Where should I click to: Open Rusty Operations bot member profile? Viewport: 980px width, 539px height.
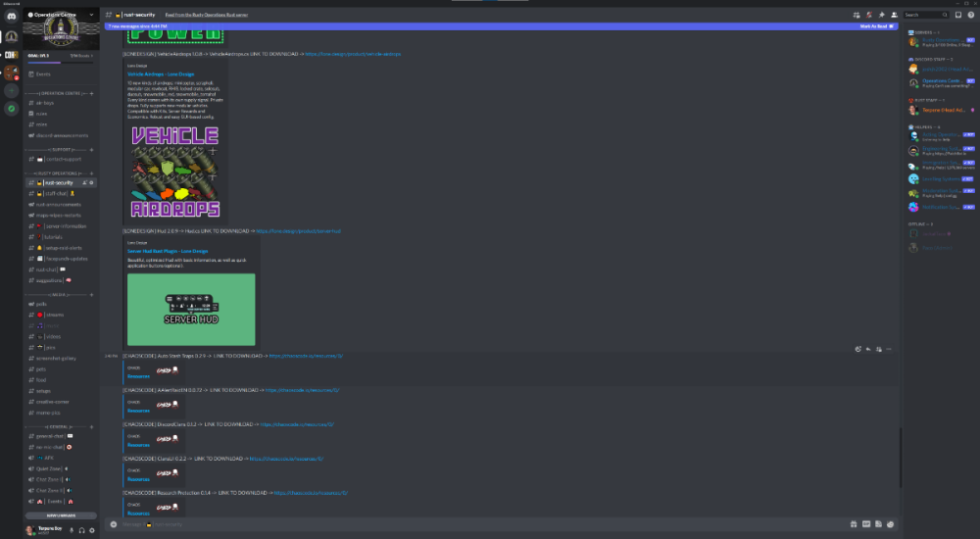[x=941, y=42]
